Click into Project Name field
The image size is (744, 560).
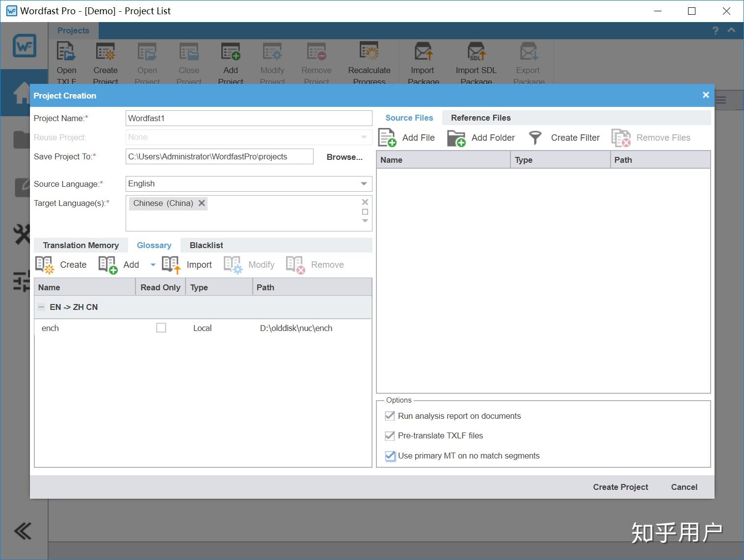tap(249, 118)
